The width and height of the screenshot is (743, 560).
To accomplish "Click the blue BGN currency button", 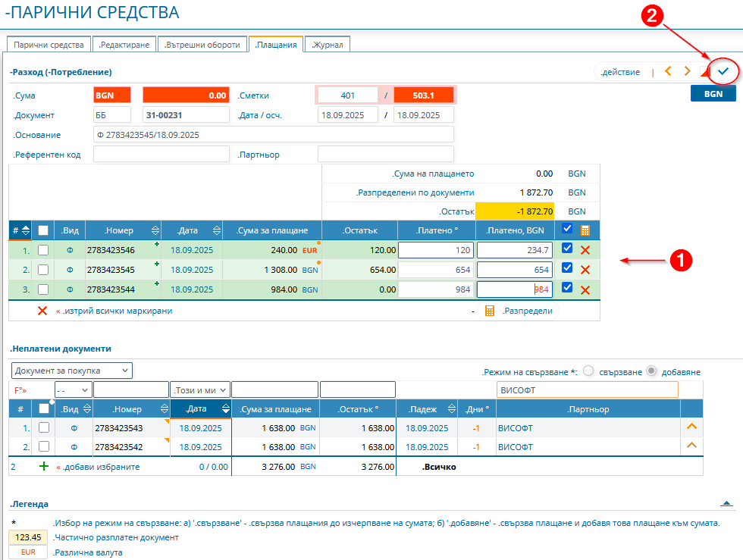I will click(713, 93).
